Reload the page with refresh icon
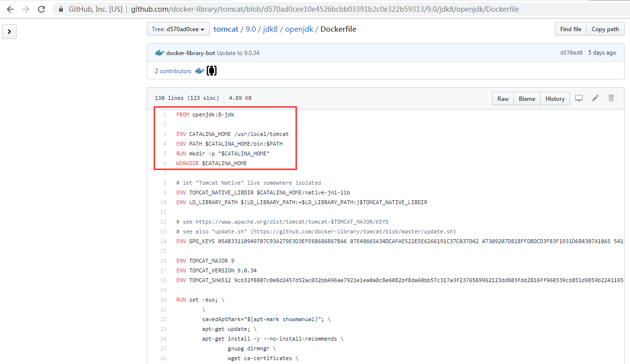630x364 pixels. (x=41, y=9)
